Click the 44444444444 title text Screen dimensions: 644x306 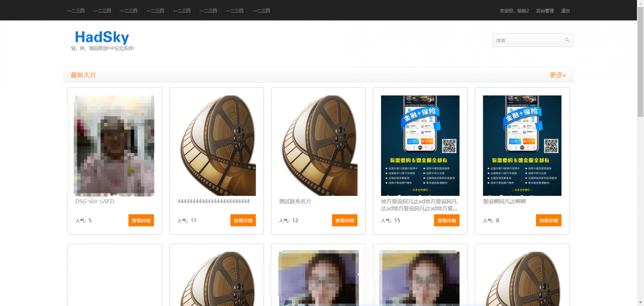point(214,201)
